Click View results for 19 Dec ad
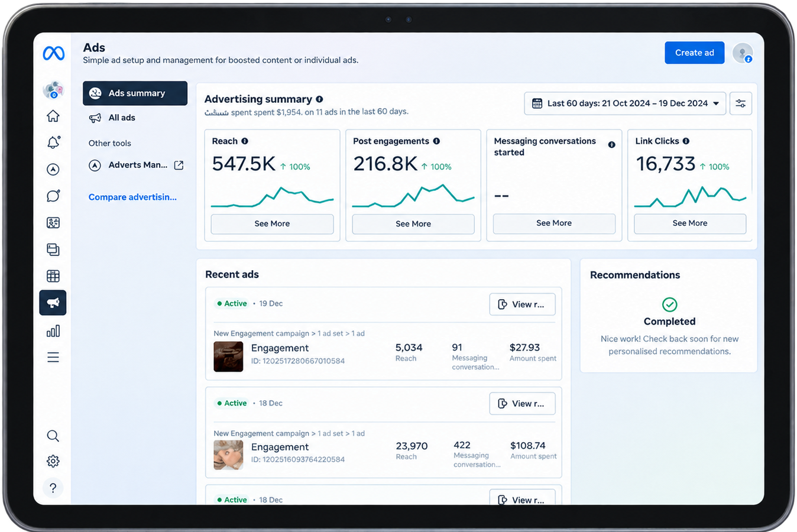 point(522,304)
